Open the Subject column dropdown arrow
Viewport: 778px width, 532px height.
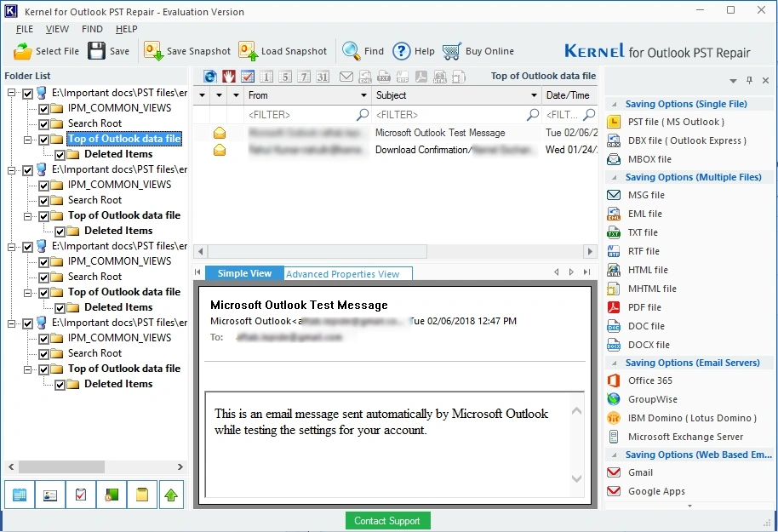click(x=534, y=95)
